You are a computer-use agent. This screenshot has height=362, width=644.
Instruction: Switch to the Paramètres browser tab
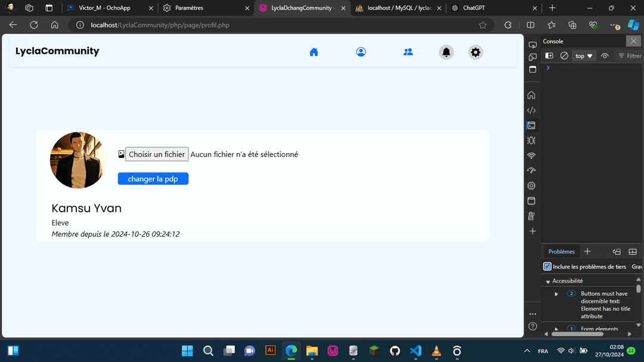pyautogui.click(x=206, y=8)
